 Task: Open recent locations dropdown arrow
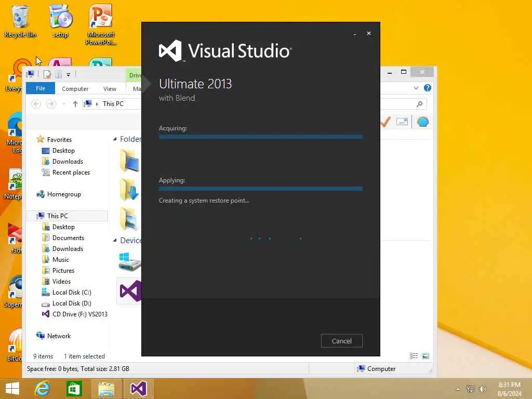64,104
